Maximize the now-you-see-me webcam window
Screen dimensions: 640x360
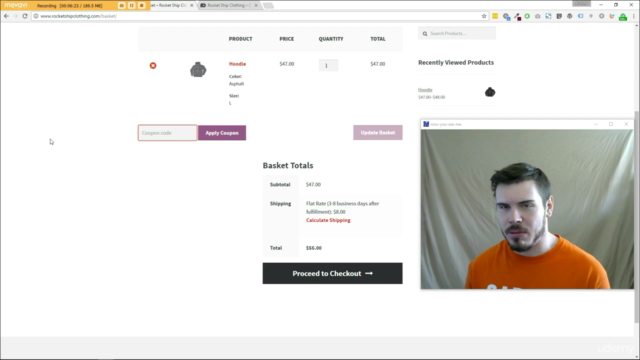pyautogui.click(x=611, y=124)
